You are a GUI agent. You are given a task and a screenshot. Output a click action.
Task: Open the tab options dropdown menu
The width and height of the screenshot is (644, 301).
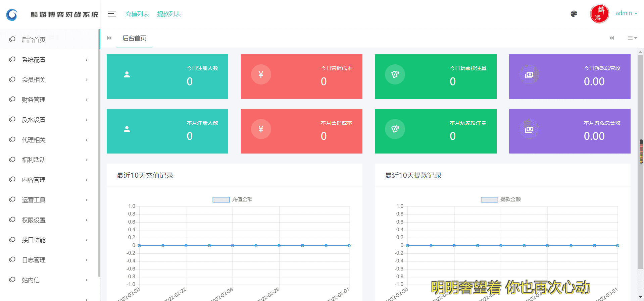click(632, 38)
